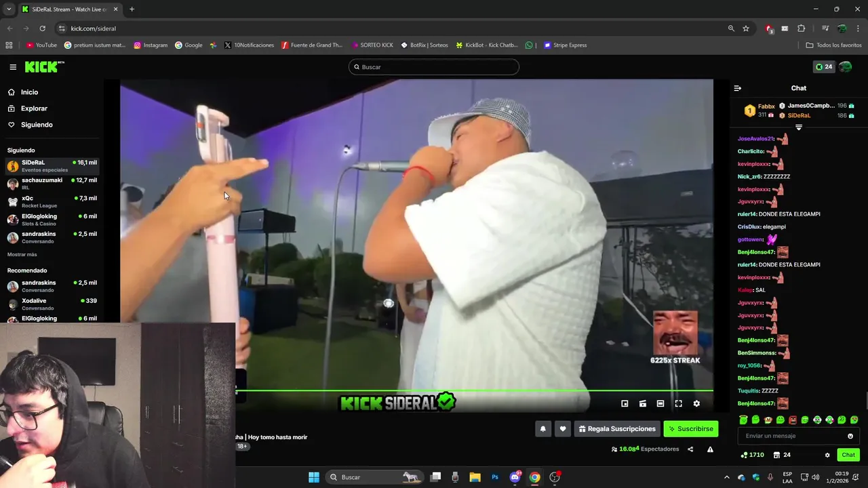The width and height of the screenshot is (868, 488).
Task: Open ElGlogloking channel under Siguiendo
Action: 52,220
